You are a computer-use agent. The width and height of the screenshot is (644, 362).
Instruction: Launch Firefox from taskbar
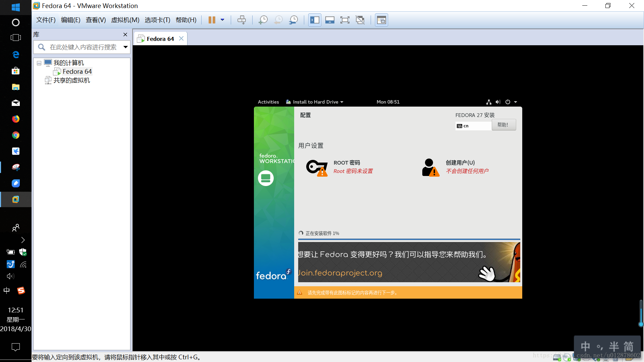(15, 119)
